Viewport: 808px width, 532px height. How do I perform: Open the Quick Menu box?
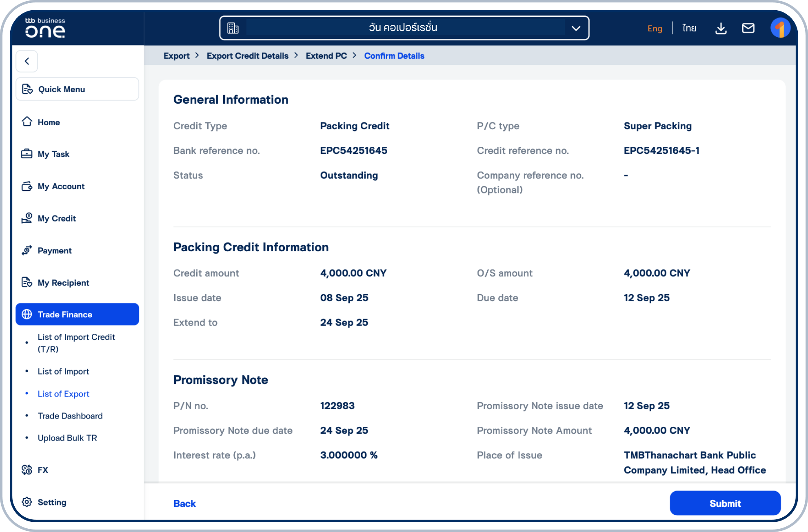click(77, 89)
